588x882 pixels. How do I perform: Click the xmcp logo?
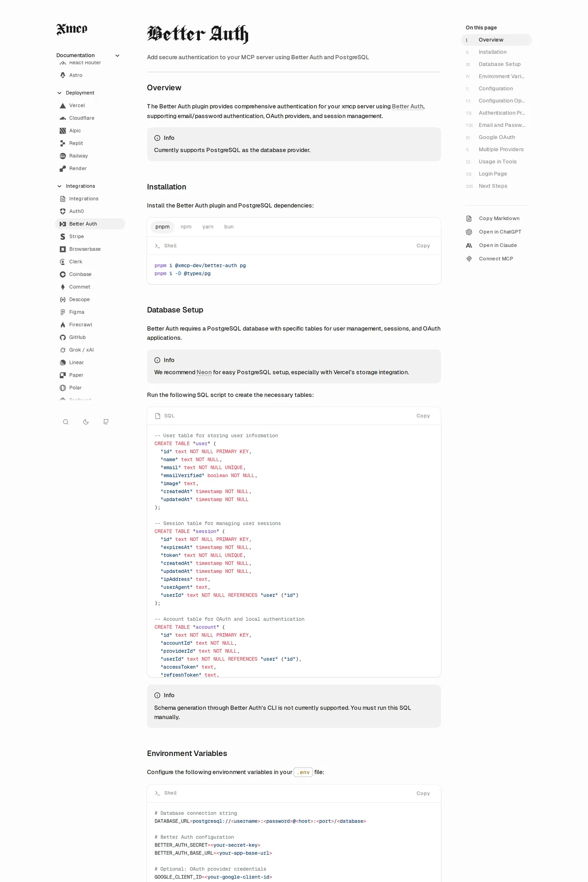[x=72, y=29]
